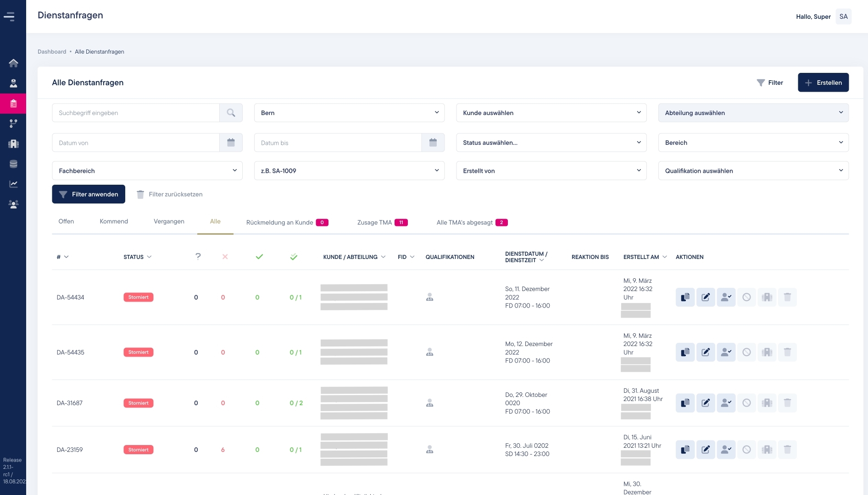The width and height of the screenshot is (868, 495).
Task: Click the Suchbegriff eingeben search field
Action: pyautogui.click(x=136, y=113)
